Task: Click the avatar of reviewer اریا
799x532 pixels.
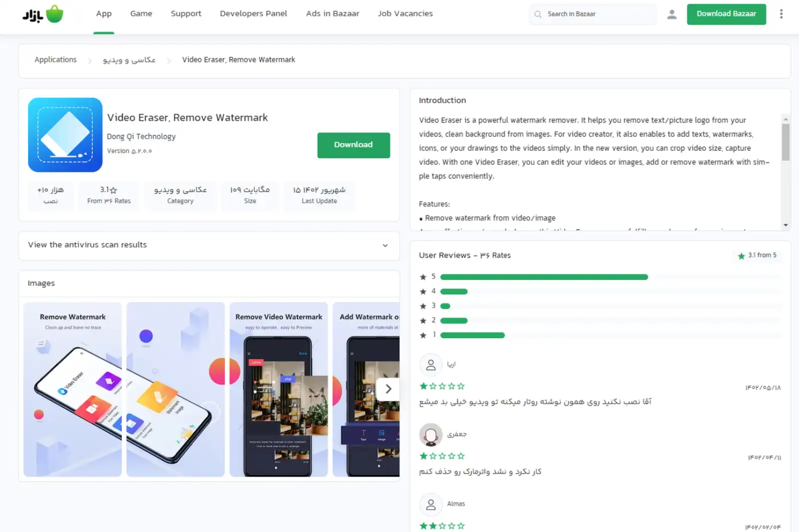Action: (430, 365)
